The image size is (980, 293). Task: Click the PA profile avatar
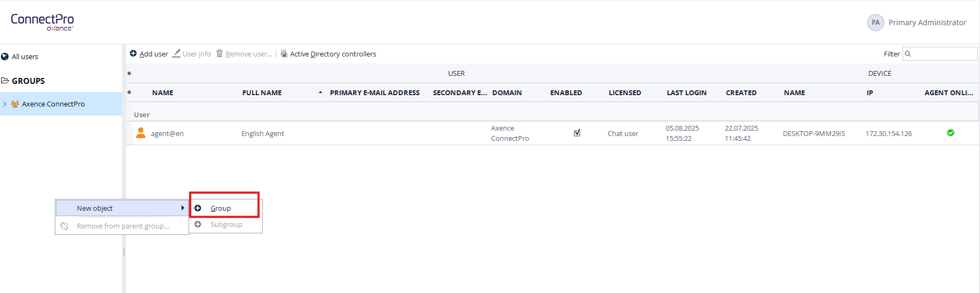(875, 23)
